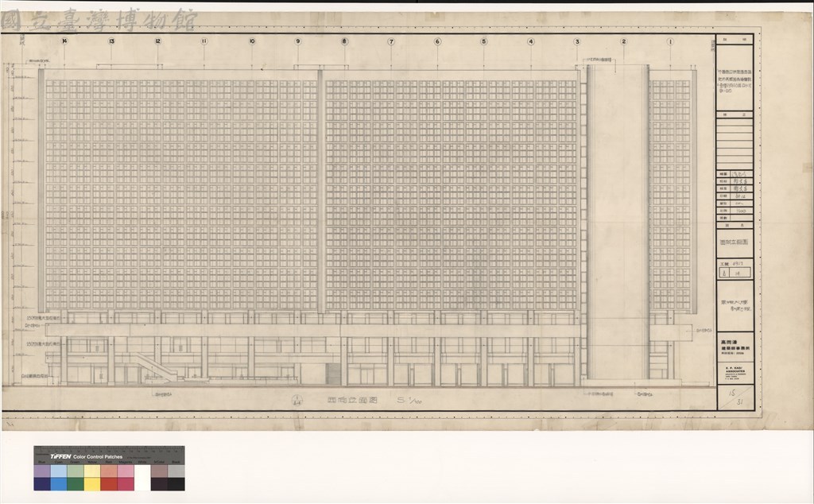Select the saturated yellow color patch
This screenshot has height=504, width=814.
[92, 484]
